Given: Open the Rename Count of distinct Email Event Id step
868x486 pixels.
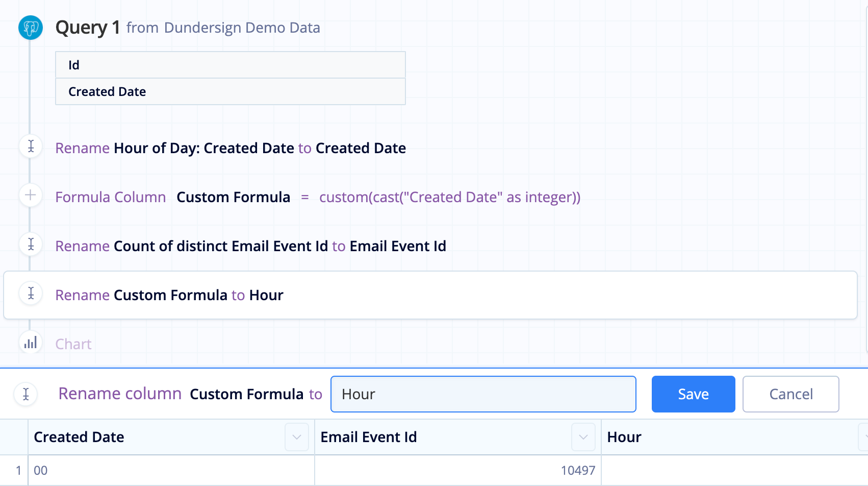Looking at the screenshot, I should pos(250,246).
